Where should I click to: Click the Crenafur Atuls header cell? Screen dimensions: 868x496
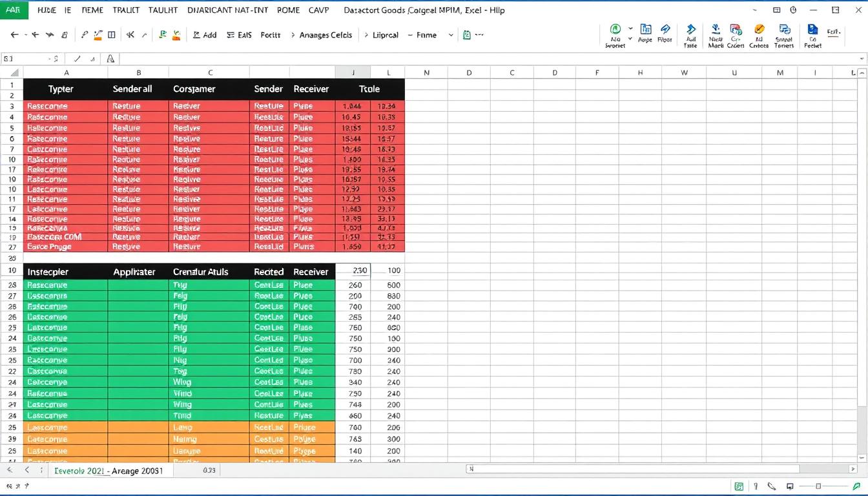tap(209, 272)
